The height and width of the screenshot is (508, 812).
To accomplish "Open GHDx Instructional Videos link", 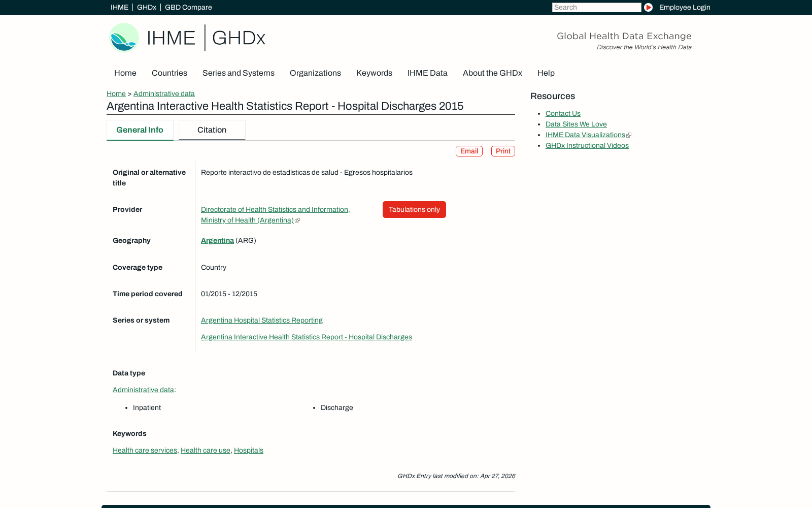I will [587, 146].
